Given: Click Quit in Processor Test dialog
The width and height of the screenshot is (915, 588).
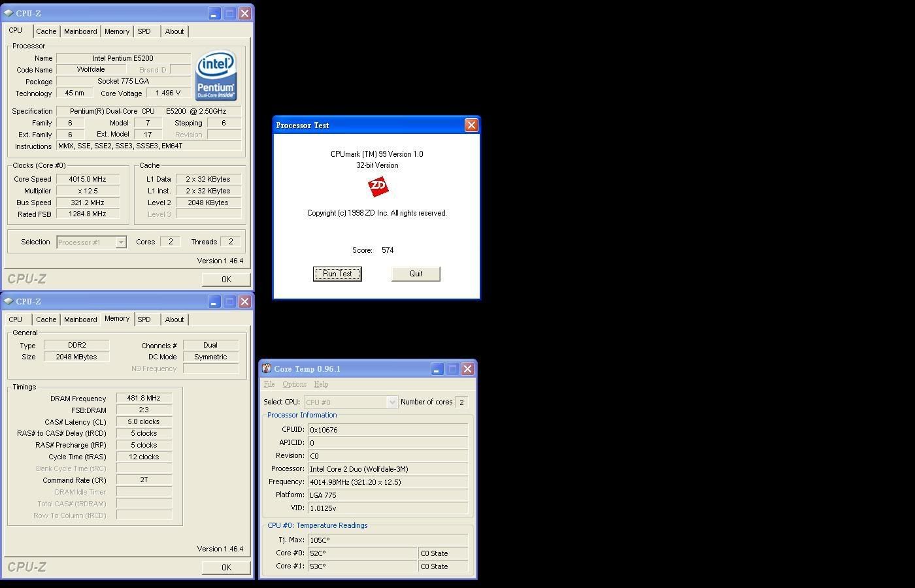Looking at the screenshot, I should [x=416, y=274].
